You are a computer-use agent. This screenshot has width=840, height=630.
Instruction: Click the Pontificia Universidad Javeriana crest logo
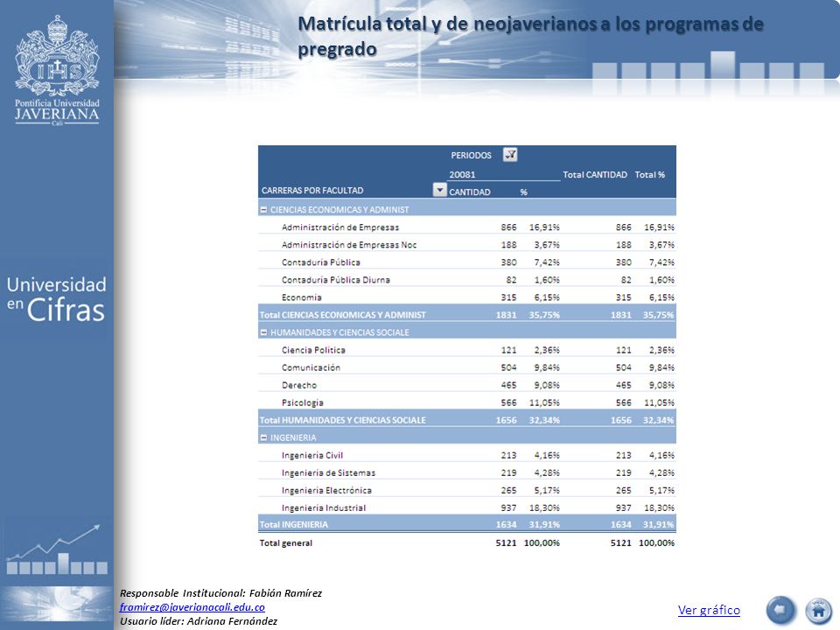pyautogui.click(x=57, y=70)
